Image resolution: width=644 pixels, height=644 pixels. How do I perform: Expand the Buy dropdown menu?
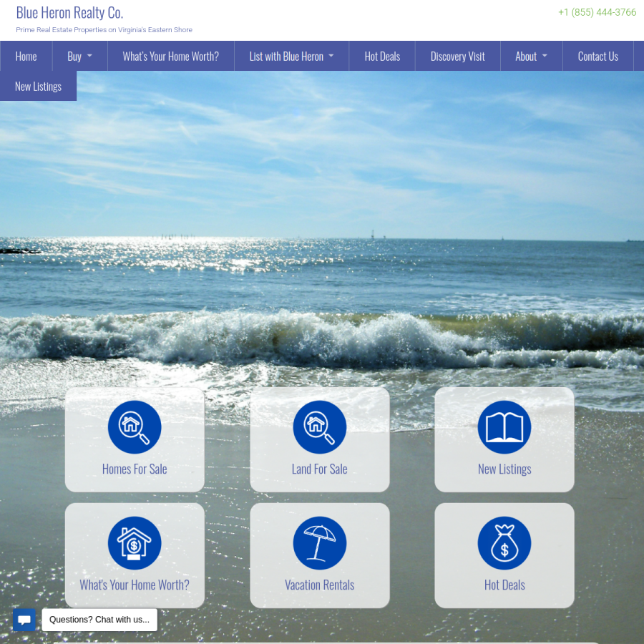point(79,57)
